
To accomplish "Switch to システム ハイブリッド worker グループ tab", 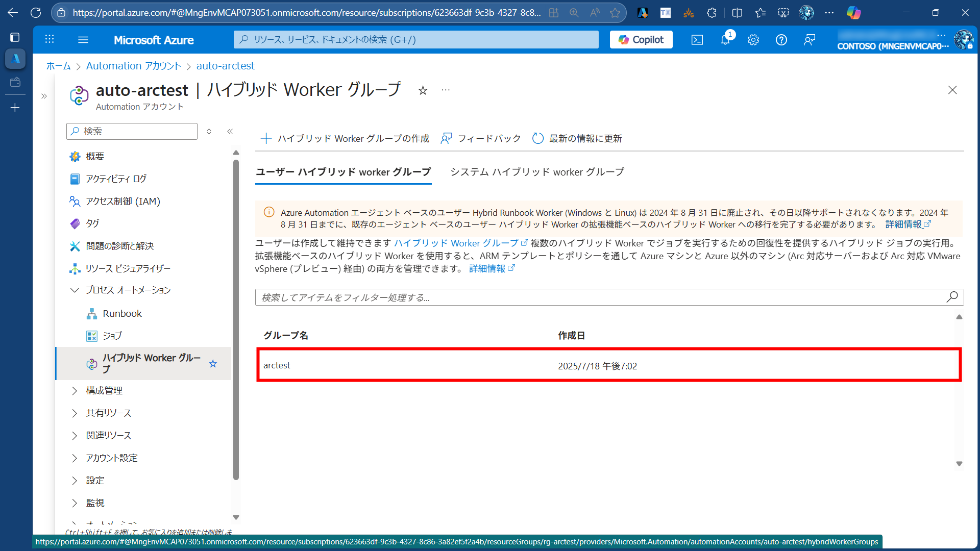I will pyautogui.click(x=537, y=172).
